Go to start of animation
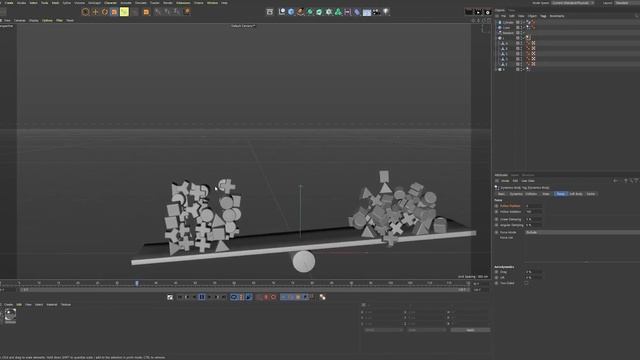Viewport: 640px width, 360px height. coord(180,297)
